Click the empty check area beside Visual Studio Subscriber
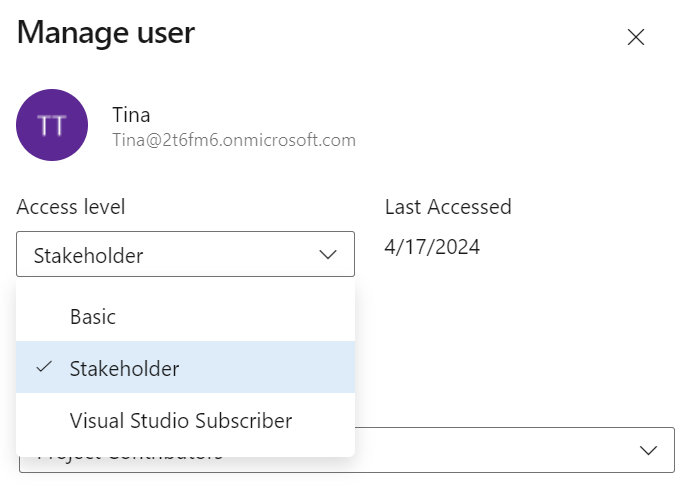 pyautogui.click(x=43, y=420)
